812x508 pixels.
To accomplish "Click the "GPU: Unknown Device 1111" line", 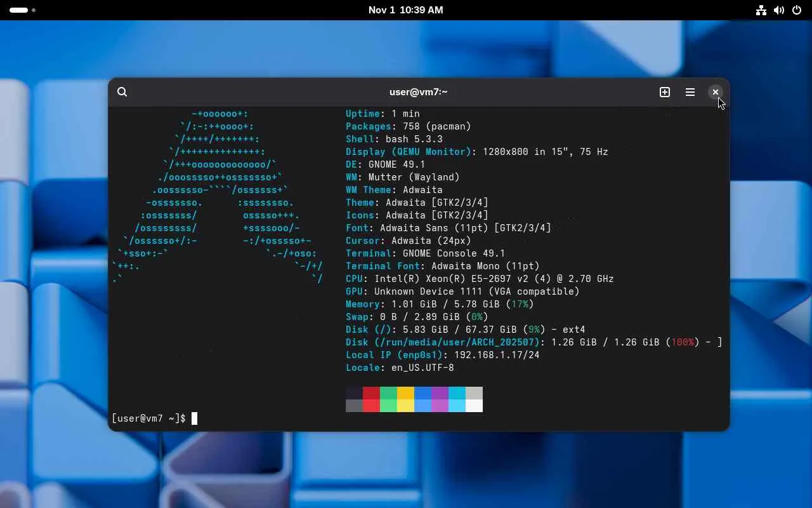I will 462,291.
